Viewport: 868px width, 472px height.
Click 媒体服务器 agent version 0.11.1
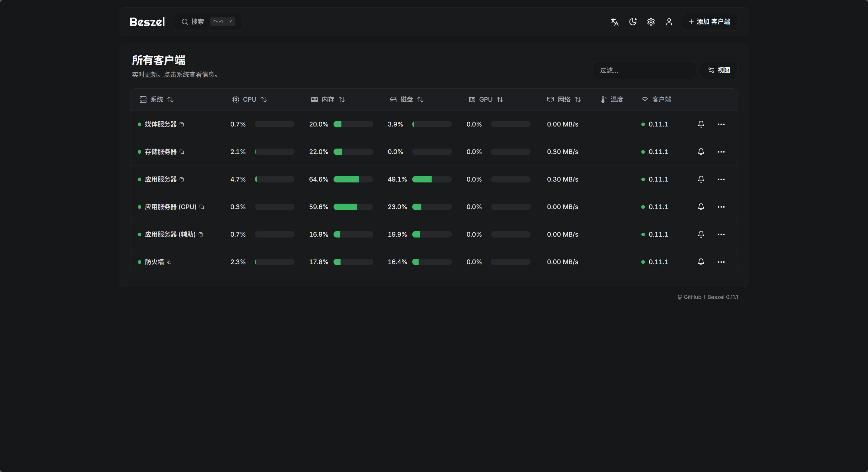(658, 124)
